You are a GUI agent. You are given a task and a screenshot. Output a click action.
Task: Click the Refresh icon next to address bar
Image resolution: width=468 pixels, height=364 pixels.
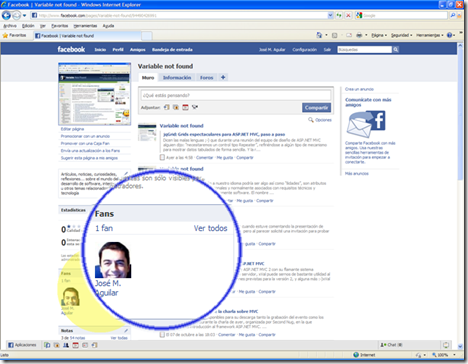tap(339, 15)
